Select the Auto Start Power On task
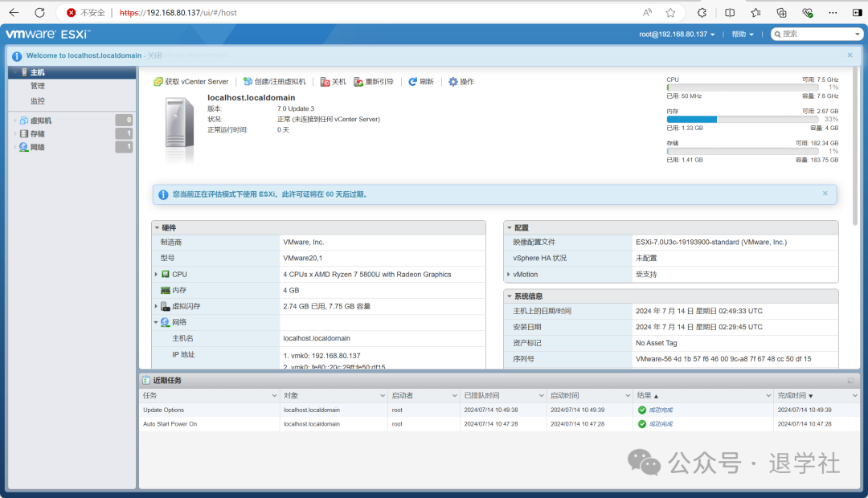The width and height of the screenshot is (868, 498). click(x=499, y=424)
